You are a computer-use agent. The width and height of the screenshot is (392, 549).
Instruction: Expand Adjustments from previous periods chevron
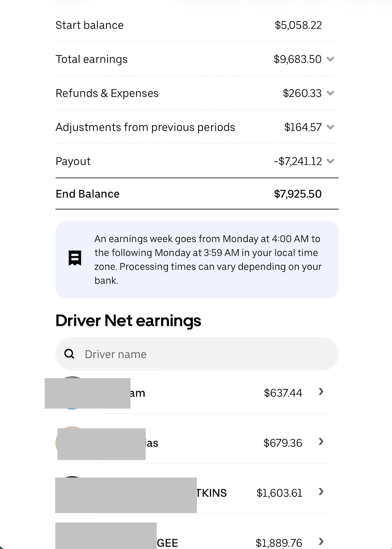[330, 127]
